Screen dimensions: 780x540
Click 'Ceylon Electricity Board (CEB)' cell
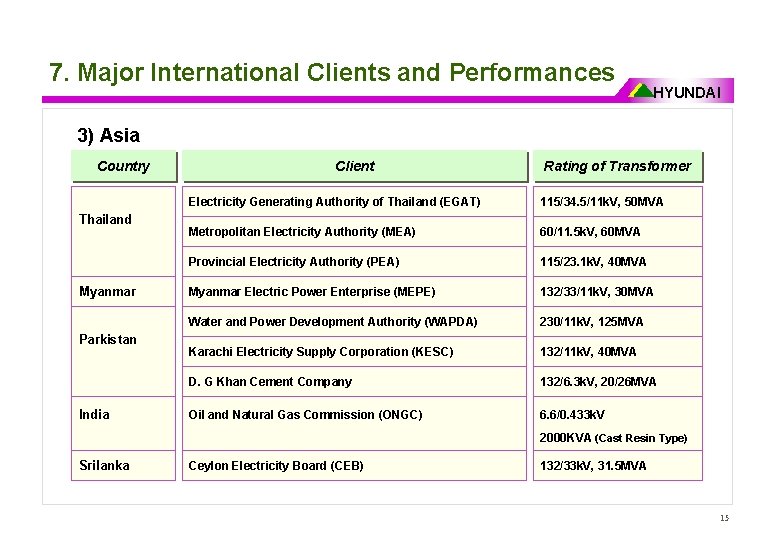354,465
